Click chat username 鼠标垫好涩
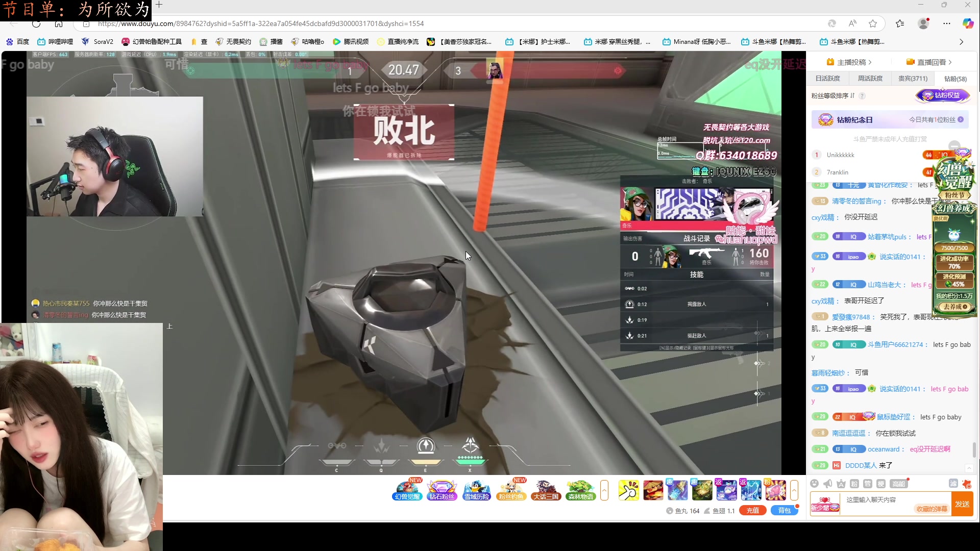The height and width of the screenshot is (551, 980). [893, 417]
